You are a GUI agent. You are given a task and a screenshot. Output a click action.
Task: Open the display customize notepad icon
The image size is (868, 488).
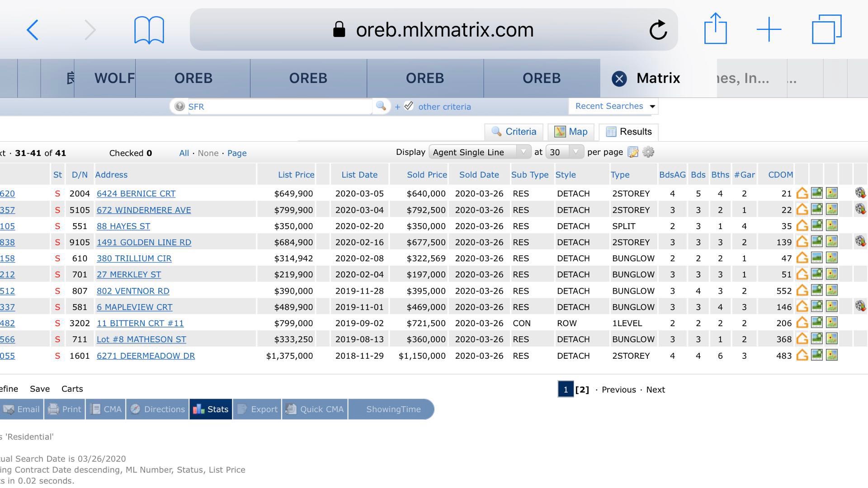633,152
